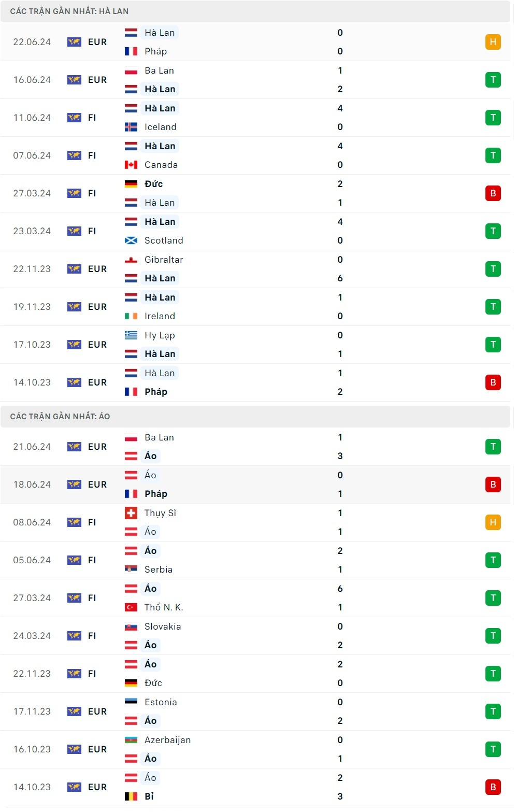Viewport: 517px width, 812px height.
Task: Click the Iceland flag icon
Action: tap(131, 127)
